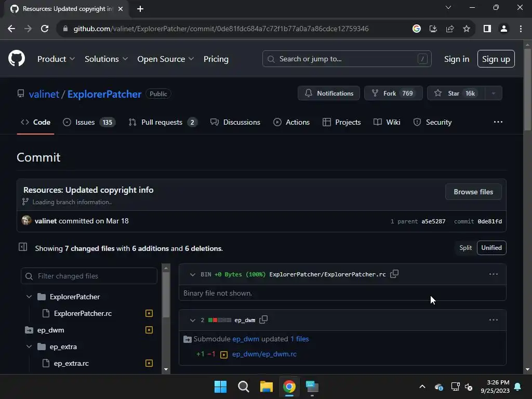Screen dimensions: 532x399
Task: Reload the page with the refresh icon
Action: [45, 29]
